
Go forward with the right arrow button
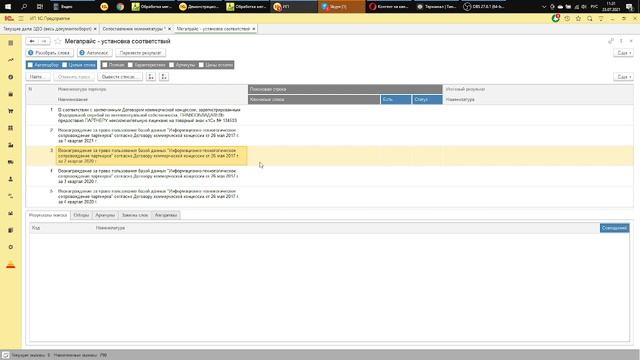click(44, 41)
